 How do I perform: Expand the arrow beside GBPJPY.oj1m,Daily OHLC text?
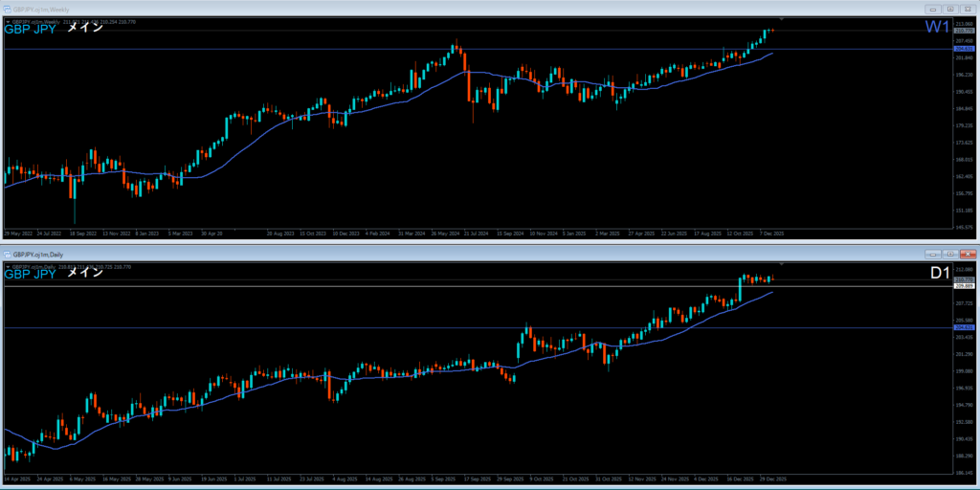tap(8, 267)
